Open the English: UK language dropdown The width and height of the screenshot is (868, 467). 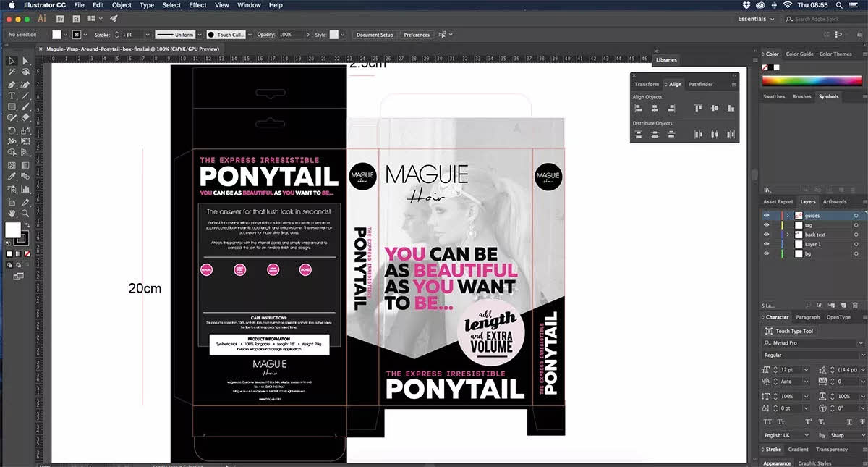(x=806, y=435)
